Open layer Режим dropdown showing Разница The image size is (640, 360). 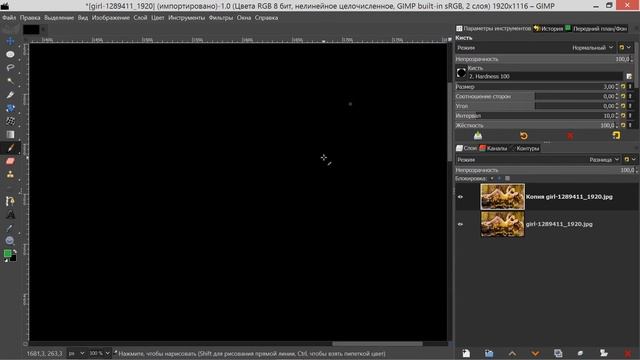[x=538, y=160]
